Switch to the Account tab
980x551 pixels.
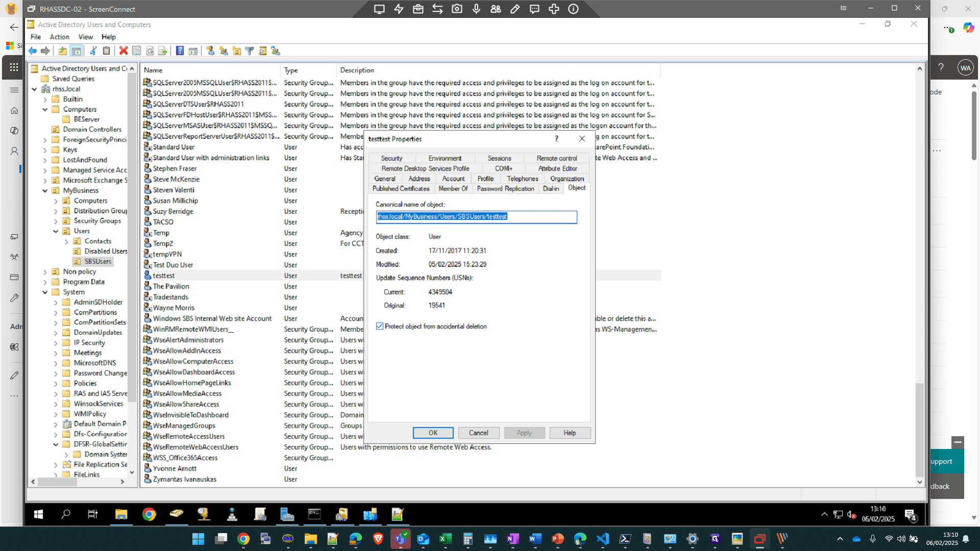point(453,179)
